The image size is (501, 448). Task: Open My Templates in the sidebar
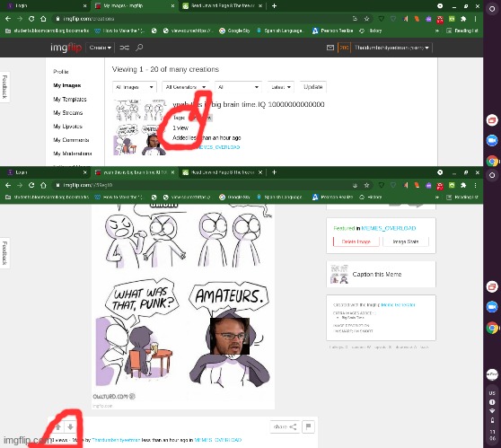(x=70, y=100)
